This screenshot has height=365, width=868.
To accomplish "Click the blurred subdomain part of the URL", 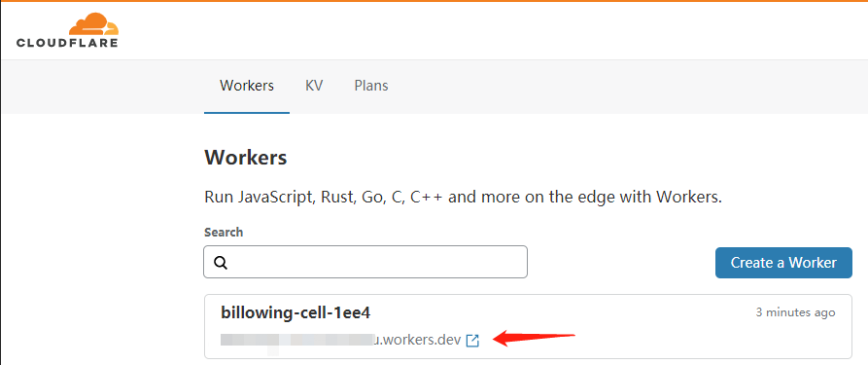I will tap(297, 340).
